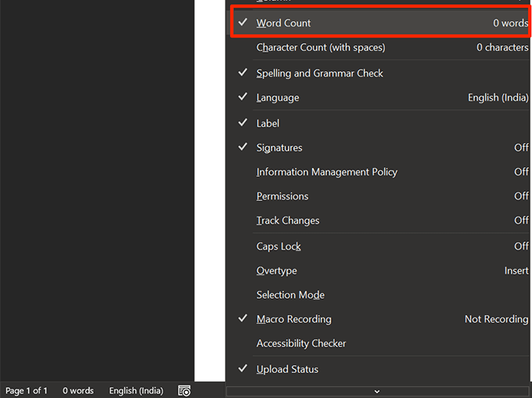Image resolution: width=532 pixels, height=398 pixels.
Task: Enable Selection Mode in status bar menu
Action: coord(290,295)
